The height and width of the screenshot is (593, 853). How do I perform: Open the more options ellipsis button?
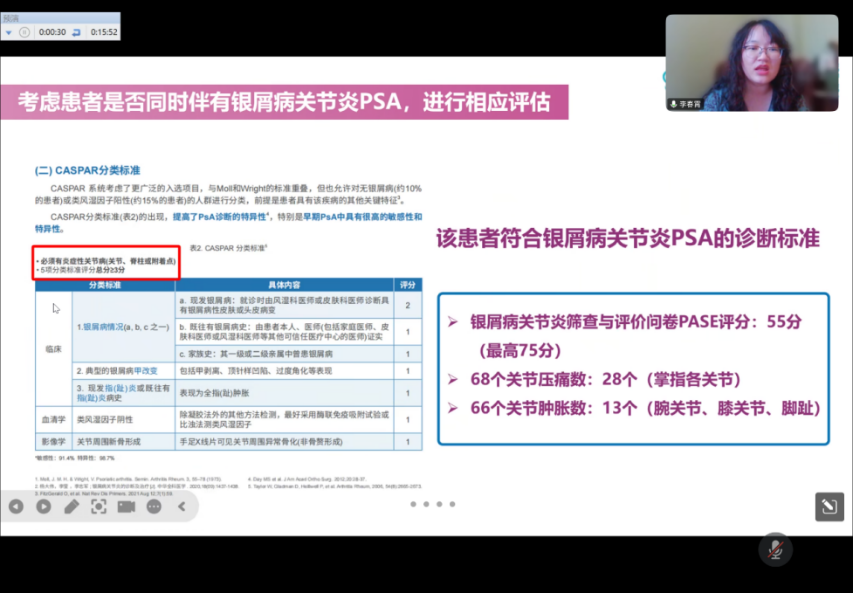coord(154,507)
